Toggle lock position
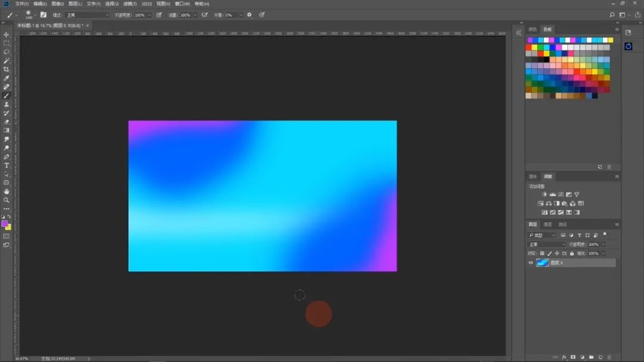Screen dimensions: 644x362 point(557,253)
